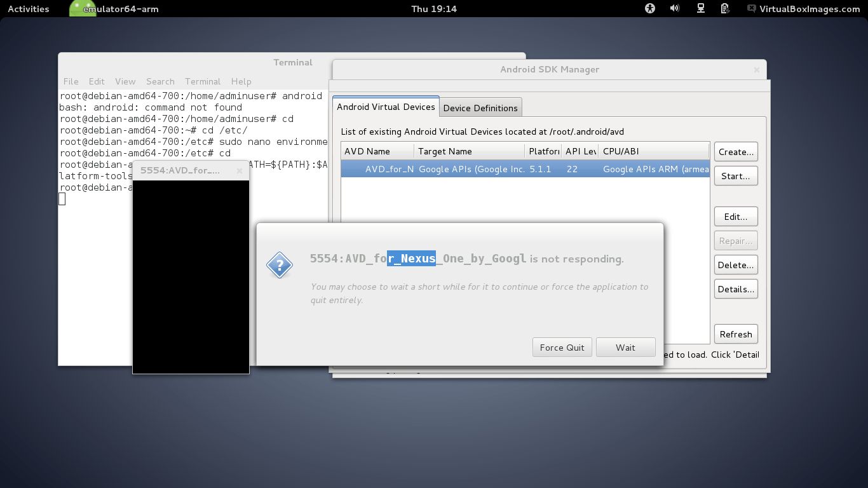Open Details... for the selected AVD
This screenshot has height=488, width=868.
click(736, 289)
